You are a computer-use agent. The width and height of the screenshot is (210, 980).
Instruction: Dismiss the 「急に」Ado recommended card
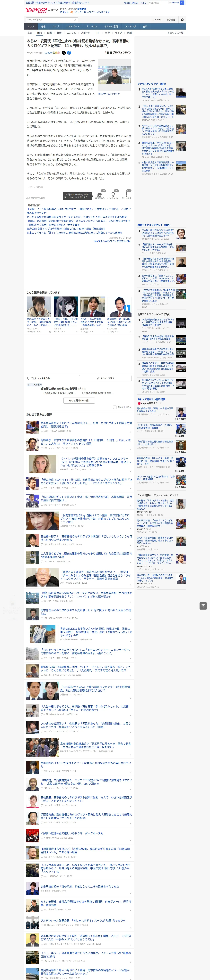pyautogui.click(x=76, y=332)
